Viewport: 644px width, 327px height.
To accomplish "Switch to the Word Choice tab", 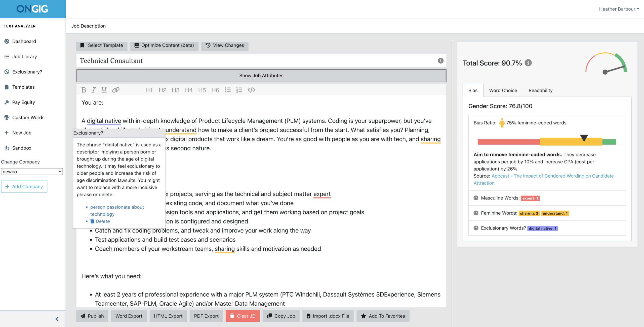I will pyautogui.click(x=503, y=90).
